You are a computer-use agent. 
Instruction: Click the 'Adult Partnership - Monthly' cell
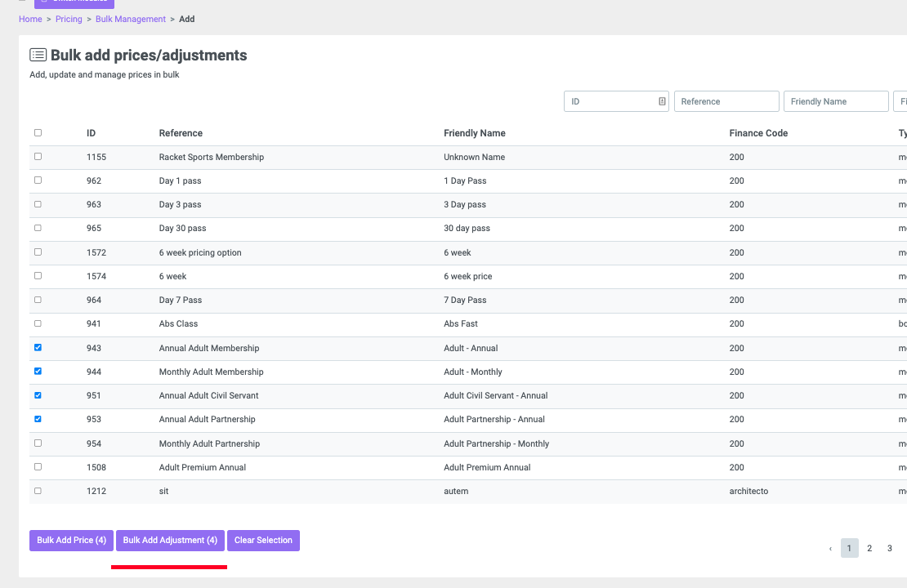[x=496, y=443]
